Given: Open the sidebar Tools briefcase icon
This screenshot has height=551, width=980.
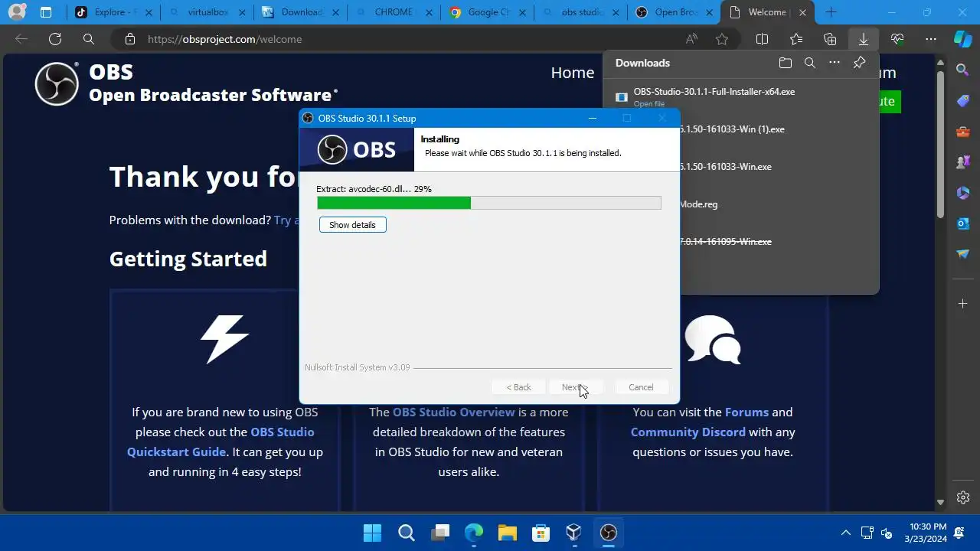Looking at the screenshot, I should tap(963, 132).
